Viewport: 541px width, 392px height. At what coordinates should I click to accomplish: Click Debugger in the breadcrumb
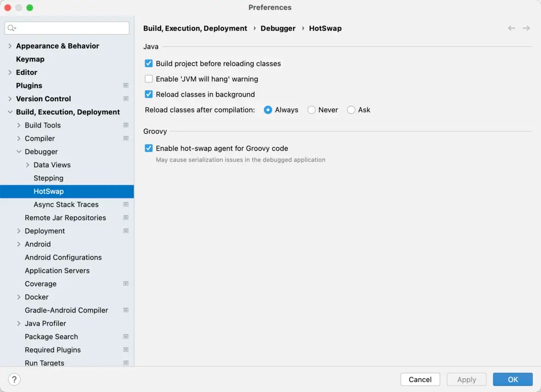278,28
